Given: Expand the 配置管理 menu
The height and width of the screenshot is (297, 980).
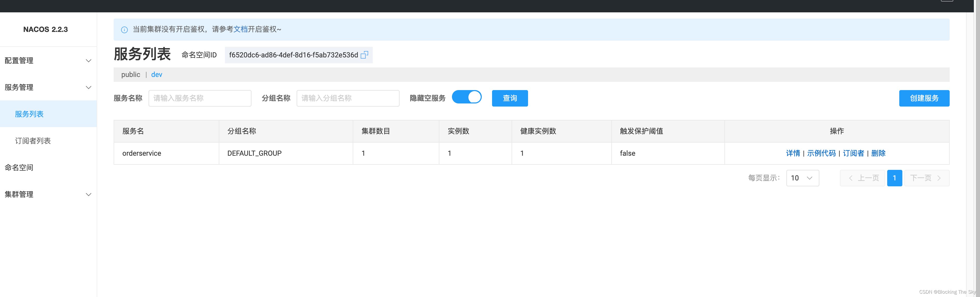Looking at the screenshot, I should point(48,60).
